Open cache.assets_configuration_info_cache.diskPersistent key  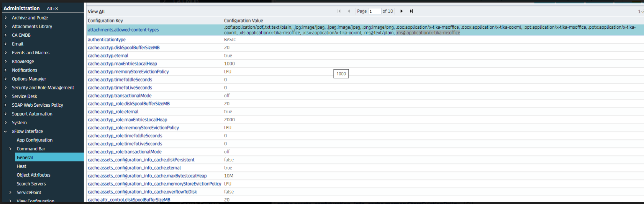tap(141, 160)
